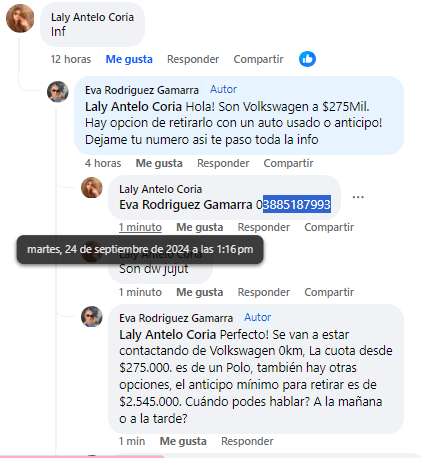
Task: Click 'Me gusta' below Eva's 'Perfecto!' reply
Action: pyautogui.click(x=183, y=441)
